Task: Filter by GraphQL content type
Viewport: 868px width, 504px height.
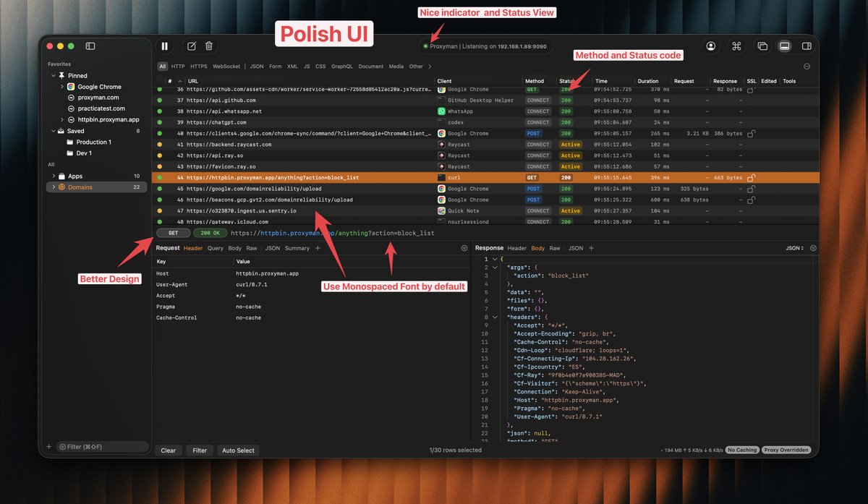Action: (342, 67)
